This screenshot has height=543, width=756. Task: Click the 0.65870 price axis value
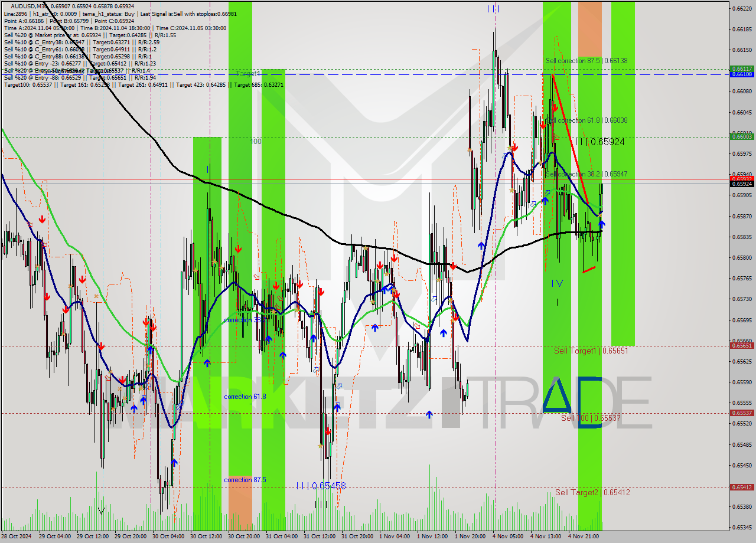click(742, 216)
